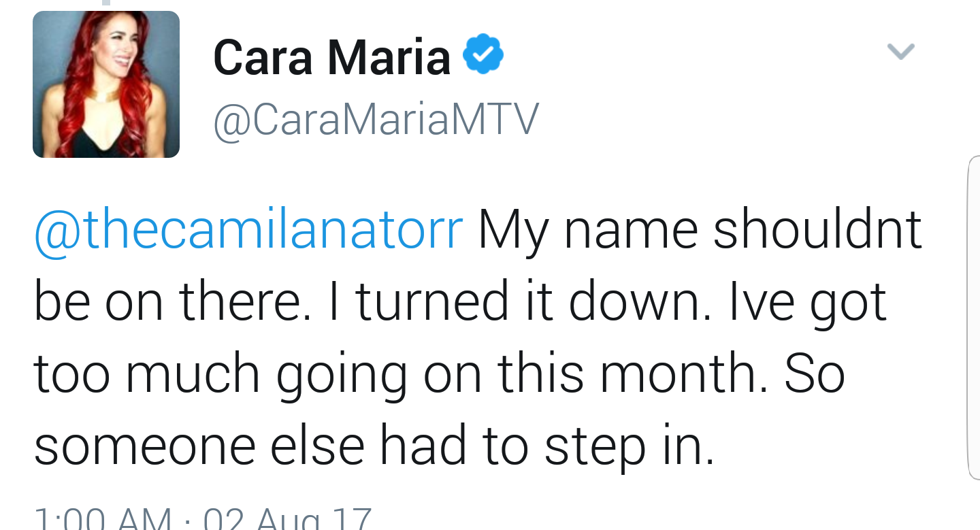Open the @thecamilanatorr mention

point(248,230)
